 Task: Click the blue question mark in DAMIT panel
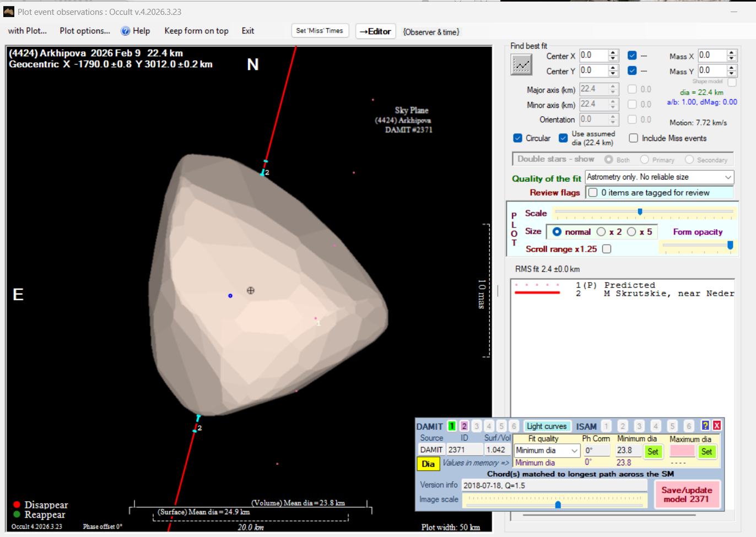pos(705,425)
